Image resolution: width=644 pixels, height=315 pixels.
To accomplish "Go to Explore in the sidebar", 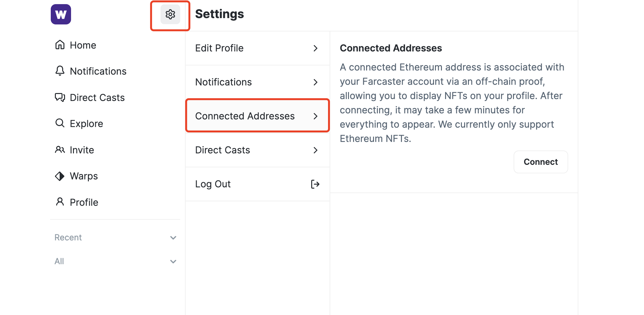I will (x=86, y=124).
